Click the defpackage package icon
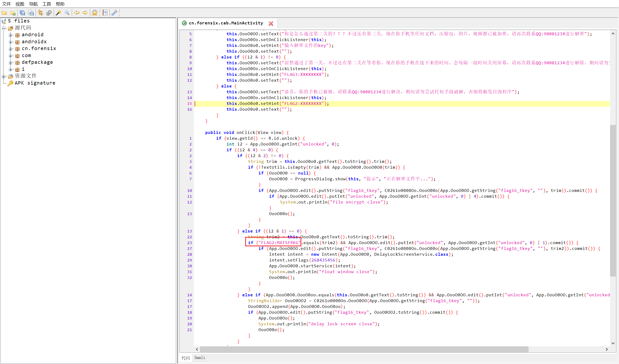The width and height of the screenshot is (619, 364). 17,63
